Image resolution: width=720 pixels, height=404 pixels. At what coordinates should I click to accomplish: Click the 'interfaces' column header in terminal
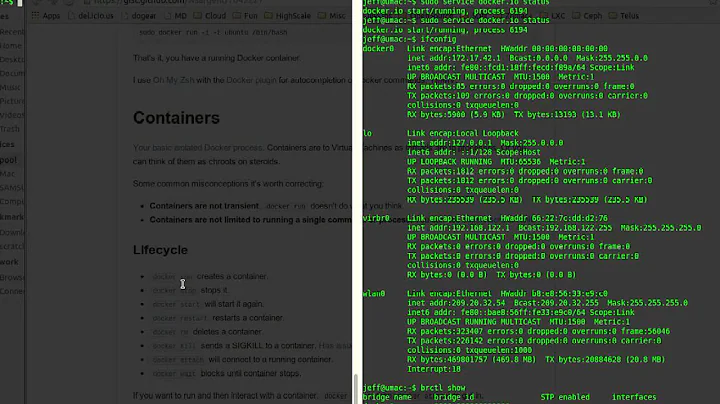click(634, 397)
